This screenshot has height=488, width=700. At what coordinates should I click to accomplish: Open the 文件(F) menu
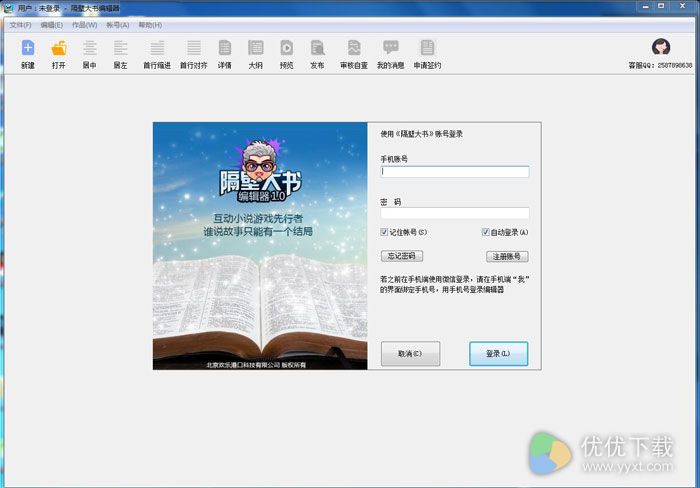click(x=21, y=25)
